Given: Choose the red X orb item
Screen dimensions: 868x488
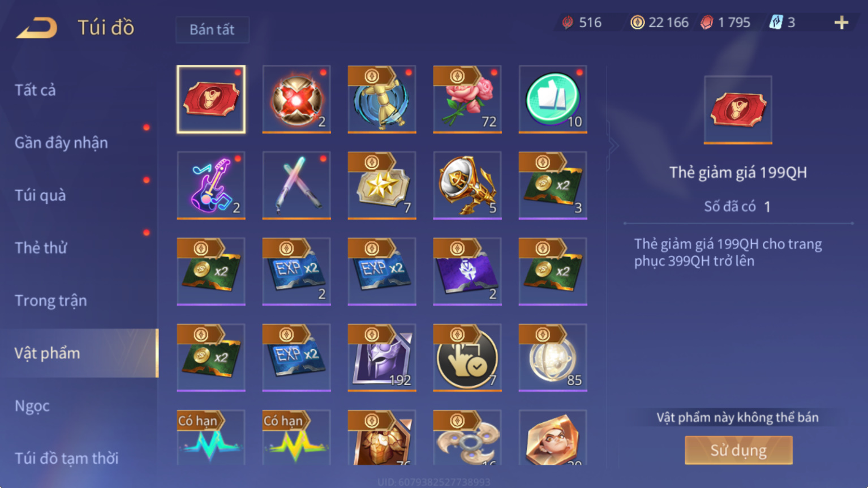Looking at the screenshot, I should [297, 100].
